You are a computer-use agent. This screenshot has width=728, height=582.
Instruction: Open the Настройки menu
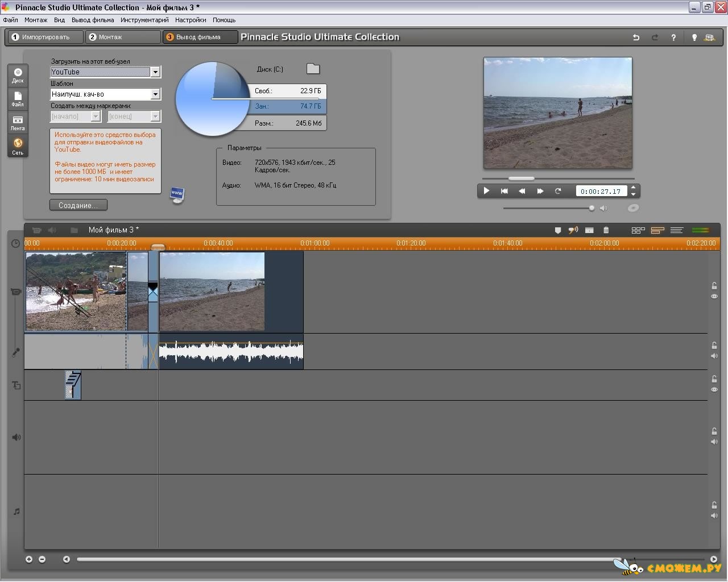191,20
